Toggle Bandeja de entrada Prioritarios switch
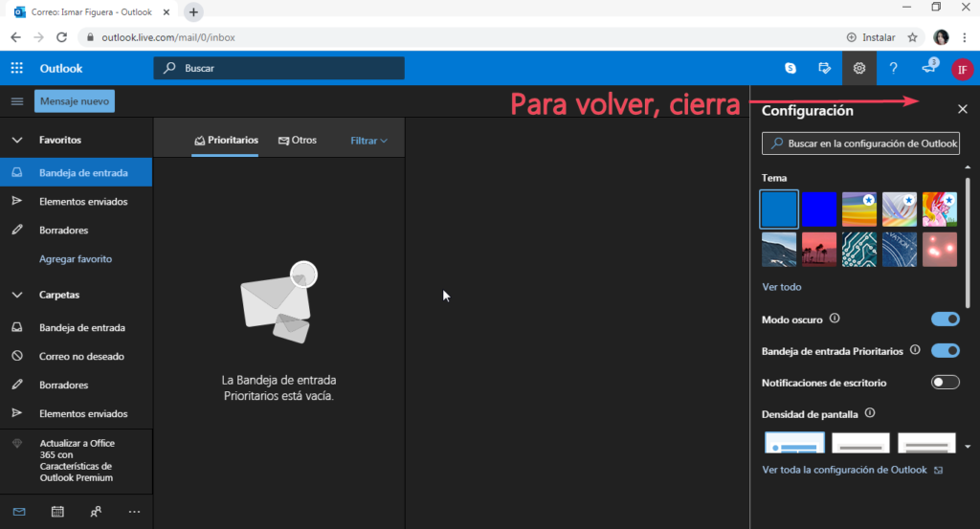This screenshot has width=980, height=529. [945, 350]
